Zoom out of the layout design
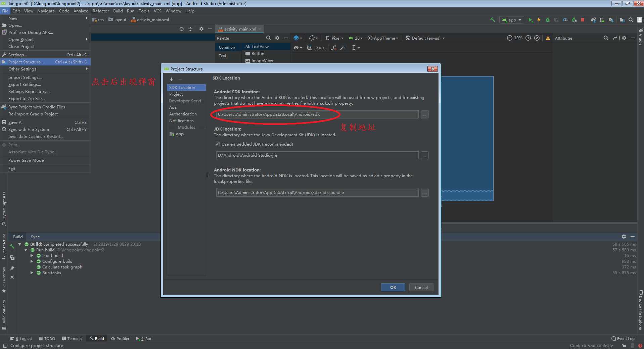This screenshot has width=644, height=349. click(509, 38)
